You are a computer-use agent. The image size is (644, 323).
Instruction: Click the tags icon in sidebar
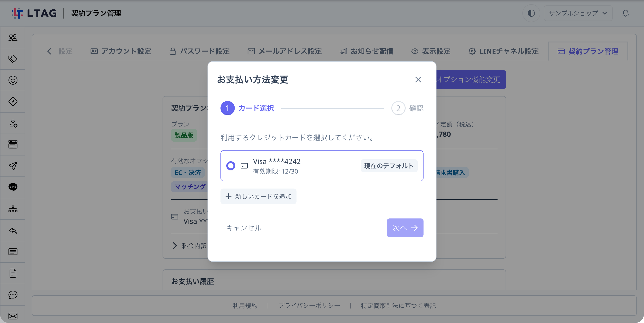(x=13, y=59)
